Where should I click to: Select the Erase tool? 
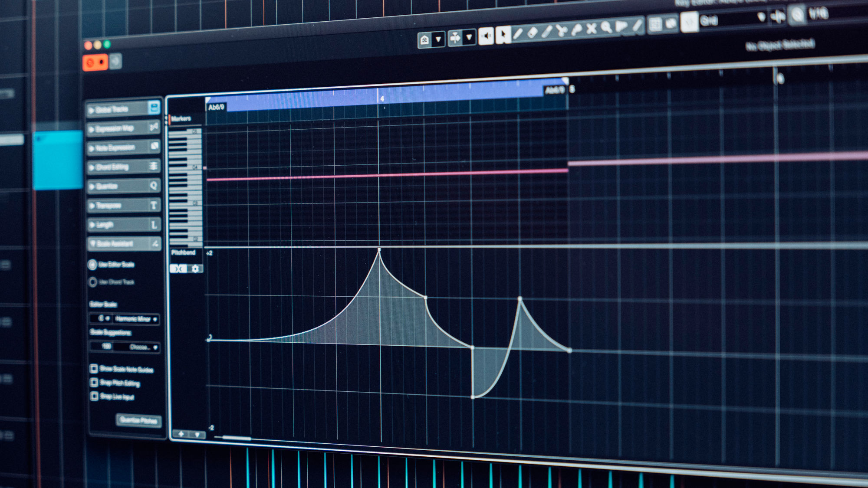point(533,33)
